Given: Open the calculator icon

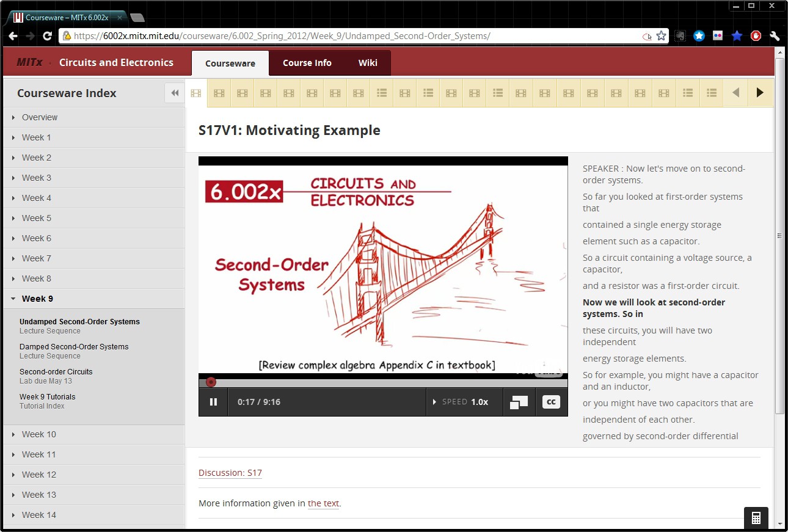Looking at the screenshot, I should click(x=756, y=518).
